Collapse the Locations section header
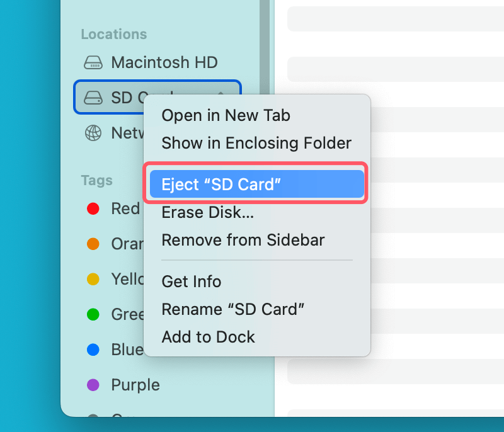Viewport: 504px width, 432px height. click(113, 35)
